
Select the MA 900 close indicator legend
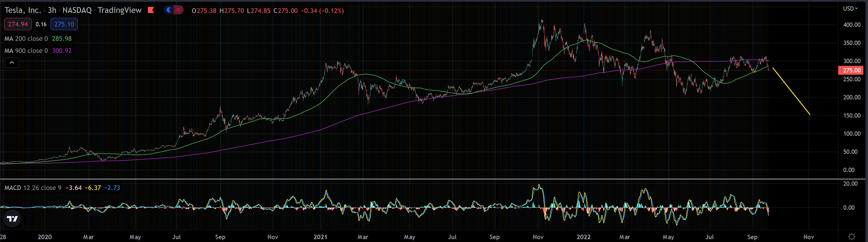[26, 51]
